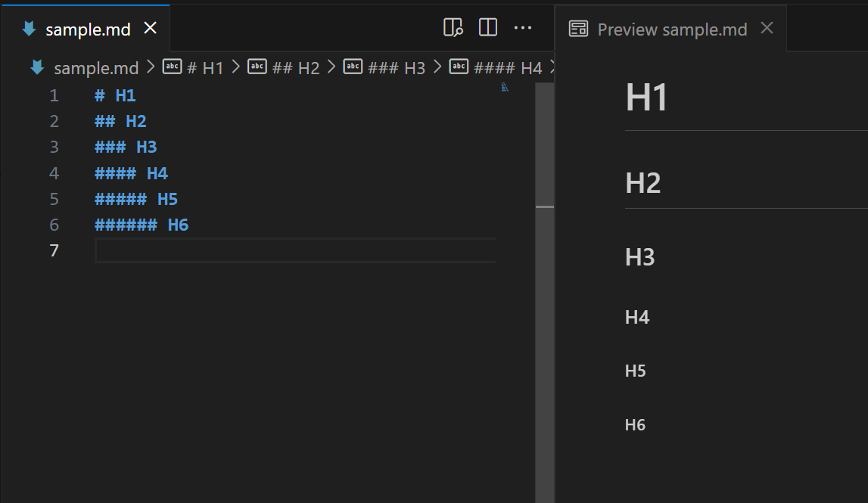Screen dimensions: 868x503
Task: Close the Preview sample.md tab
Action: pos(766,28)
